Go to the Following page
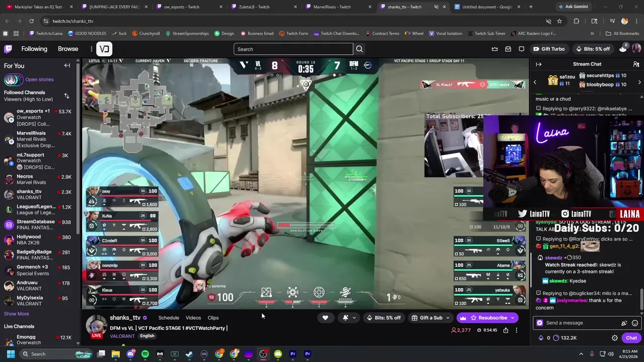This screenshot has height=362, width=644. (x=34, y=49)
